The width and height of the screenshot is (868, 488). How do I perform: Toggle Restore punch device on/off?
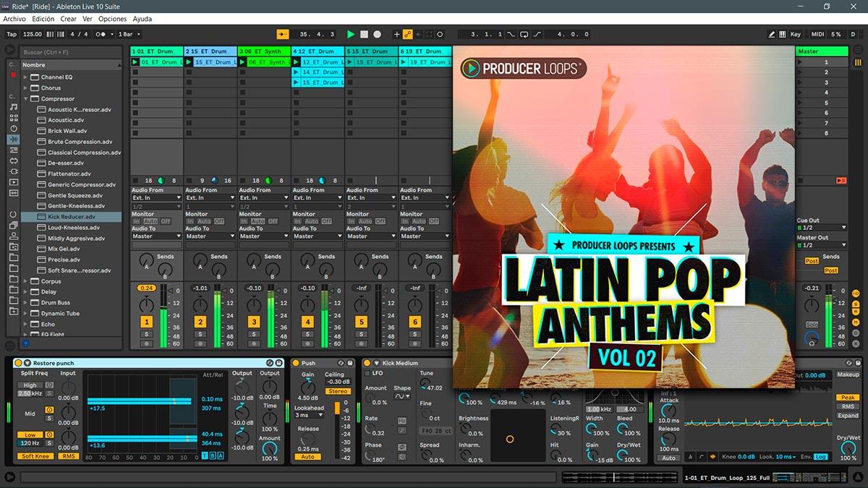pyautogui.click(x=19, y=363)
